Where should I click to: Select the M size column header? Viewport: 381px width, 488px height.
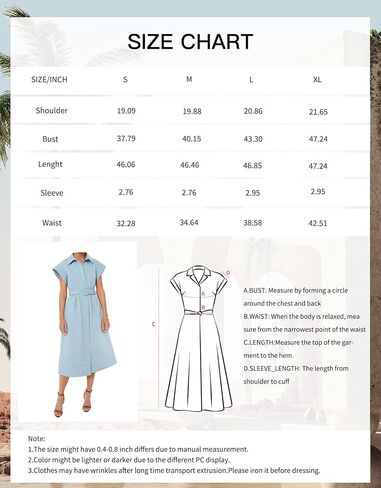tap(189, 79)
